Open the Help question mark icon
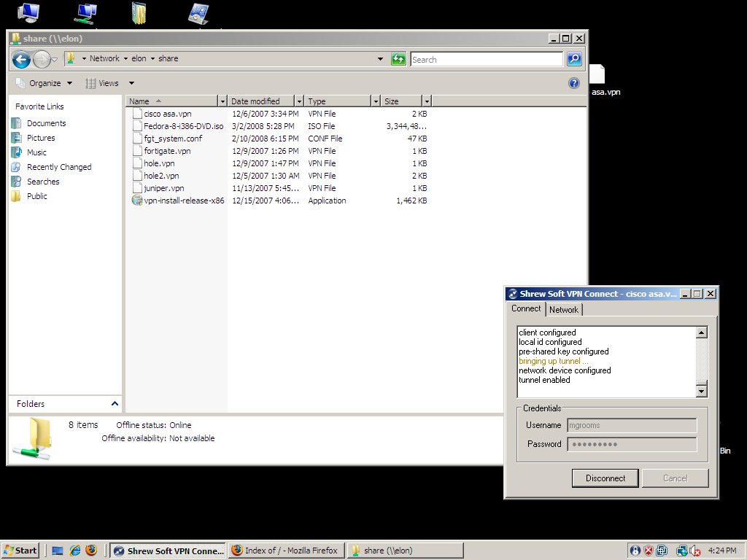This screenshot has height=560, width=747. pos(574,83)
